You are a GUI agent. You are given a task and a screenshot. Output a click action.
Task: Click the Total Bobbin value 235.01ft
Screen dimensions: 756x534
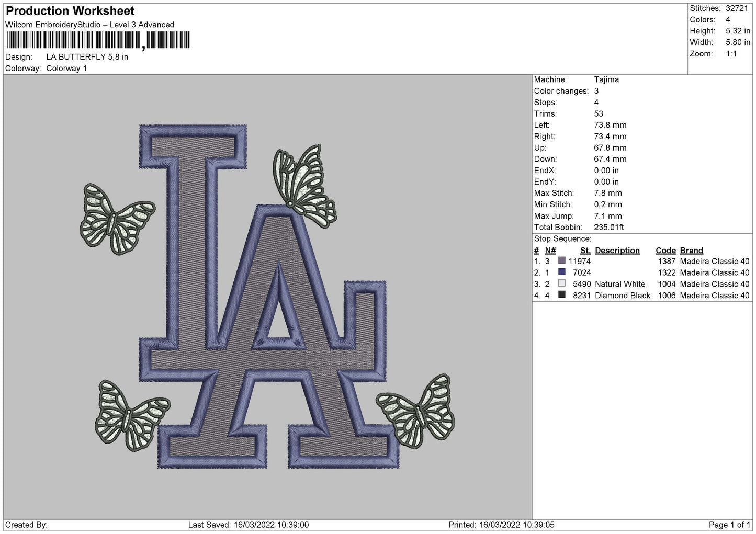(609, 227)
